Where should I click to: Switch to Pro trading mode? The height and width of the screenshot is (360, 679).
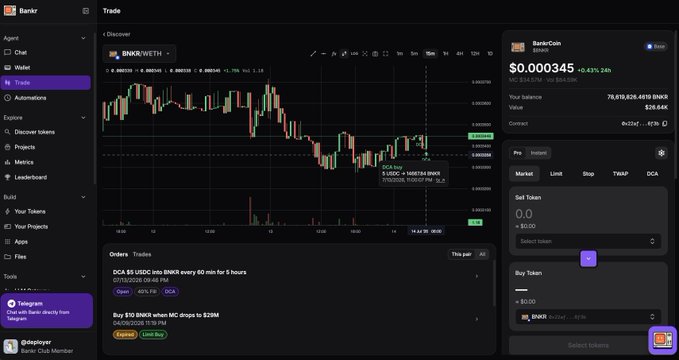coord(517,153)
